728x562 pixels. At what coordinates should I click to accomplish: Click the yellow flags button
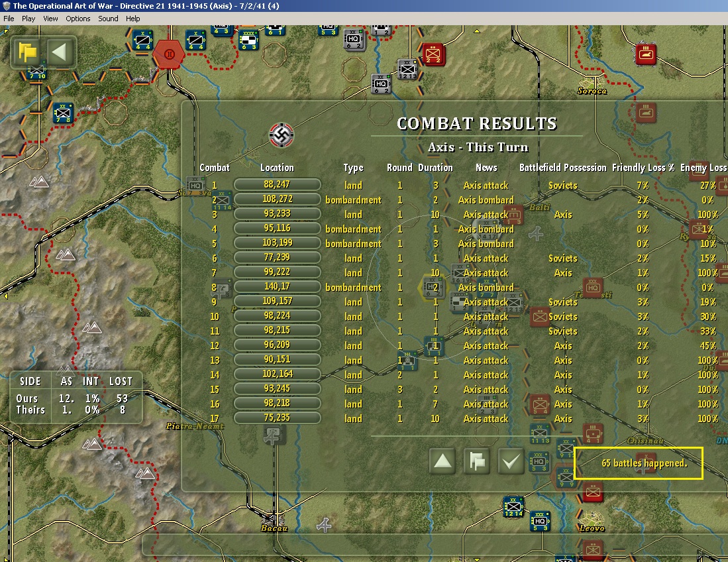pos(28,52)
